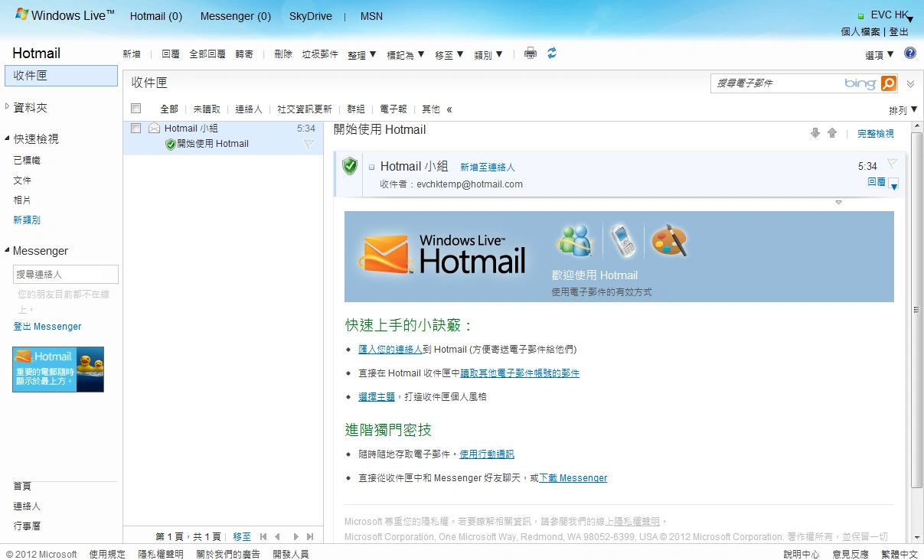
Task: Click 轉寄 to forward the message
Action: coord(244,54)
